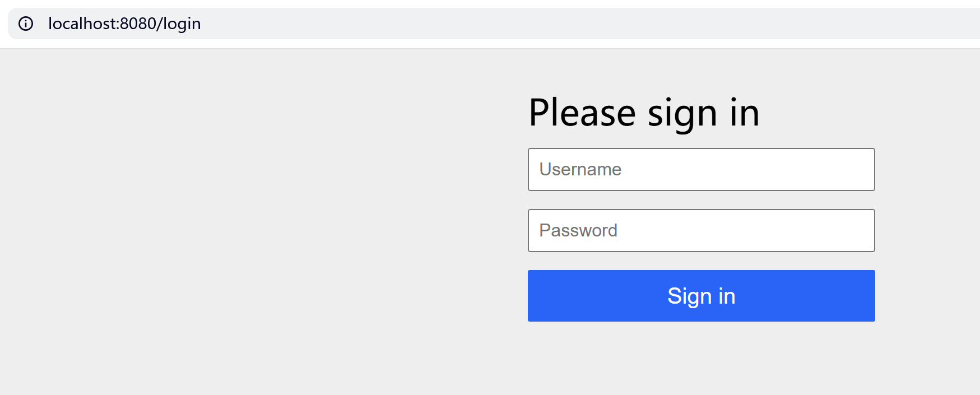Image resolution: width=980 pixels, height=395 pixels.
Task: Click the Username placeholder text
Action: pyautogui.click(x=580, y=169)
